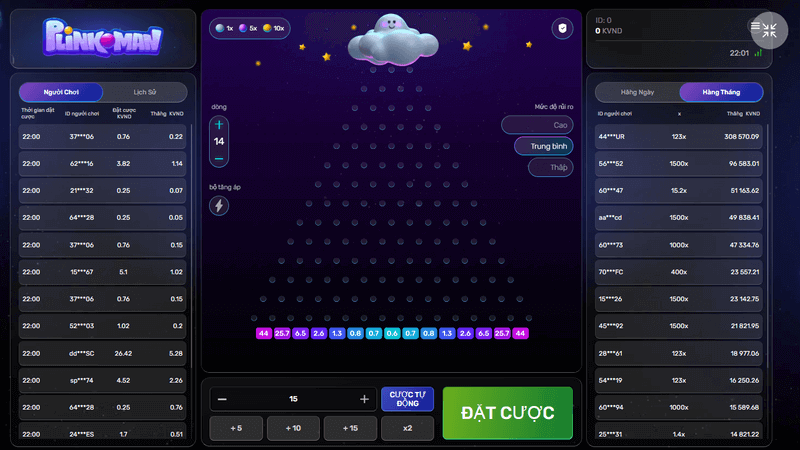Add +10 to the bet

click(x=293, y=428)
